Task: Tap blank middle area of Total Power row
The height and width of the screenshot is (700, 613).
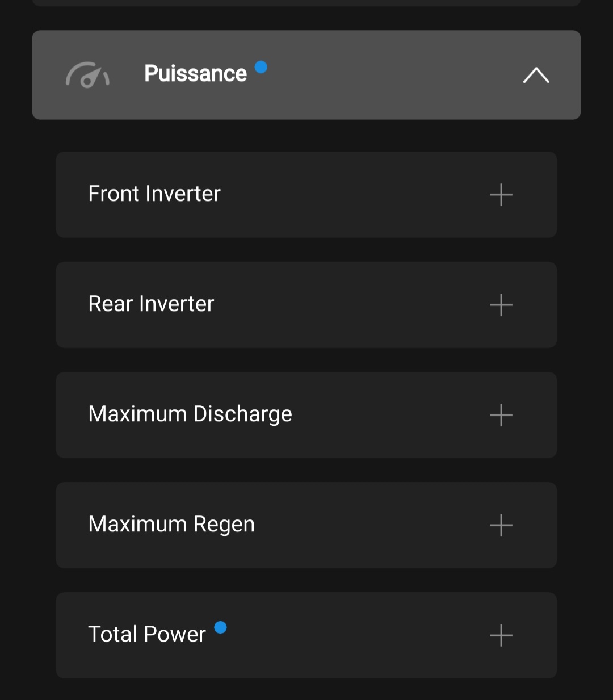Action: pyautogui.click(x=352, y=635)
